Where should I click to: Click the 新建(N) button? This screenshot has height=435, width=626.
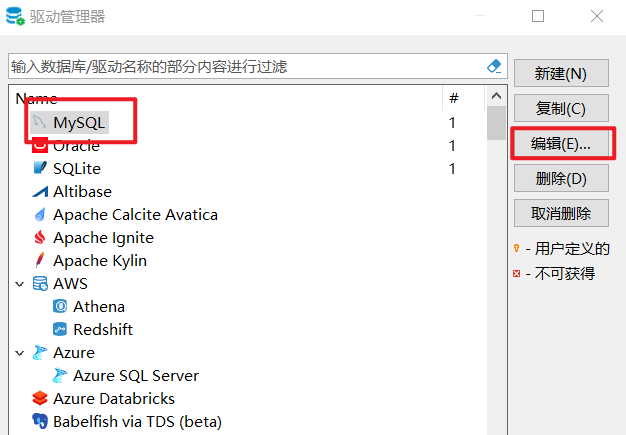point(561,73)
